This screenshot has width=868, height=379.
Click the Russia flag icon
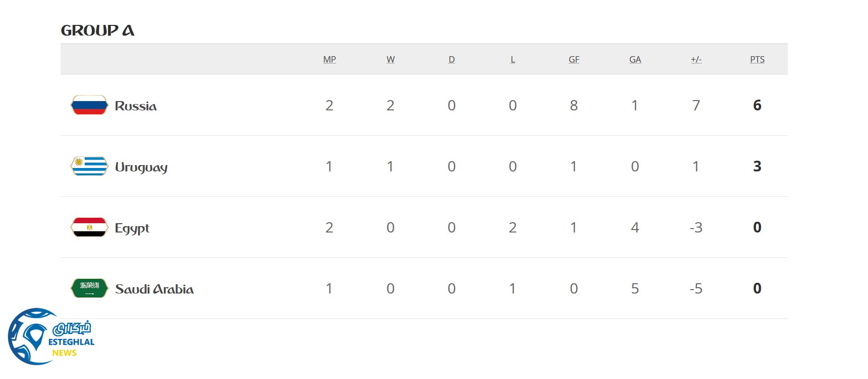coord(89,105)
